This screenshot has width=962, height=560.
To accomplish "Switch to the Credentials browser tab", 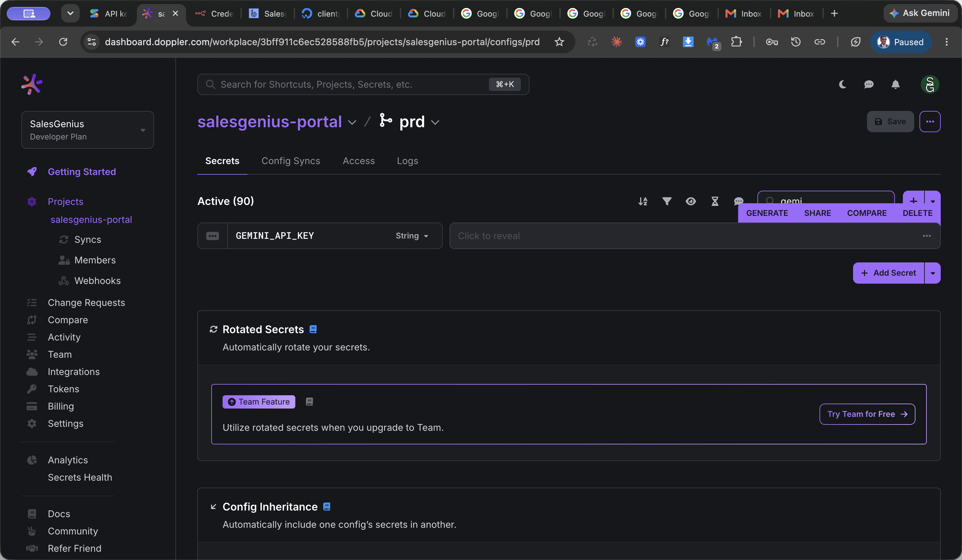I will click(x=215, y=14).
